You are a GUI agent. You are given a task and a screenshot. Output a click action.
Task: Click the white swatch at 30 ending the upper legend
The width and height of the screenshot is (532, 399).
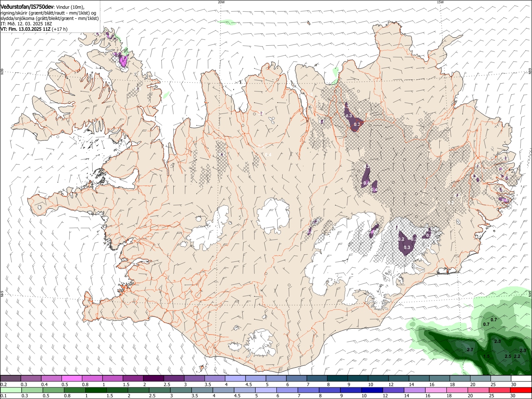click(521, 379)
